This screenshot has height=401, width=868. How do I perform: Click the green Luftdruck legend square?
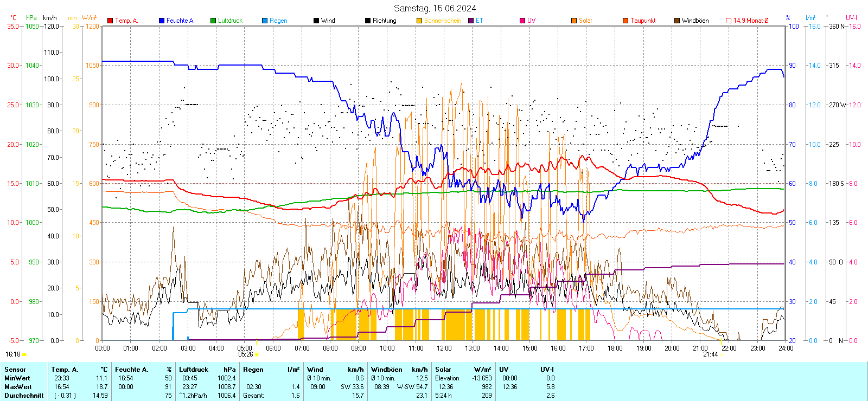pos(213,21)
